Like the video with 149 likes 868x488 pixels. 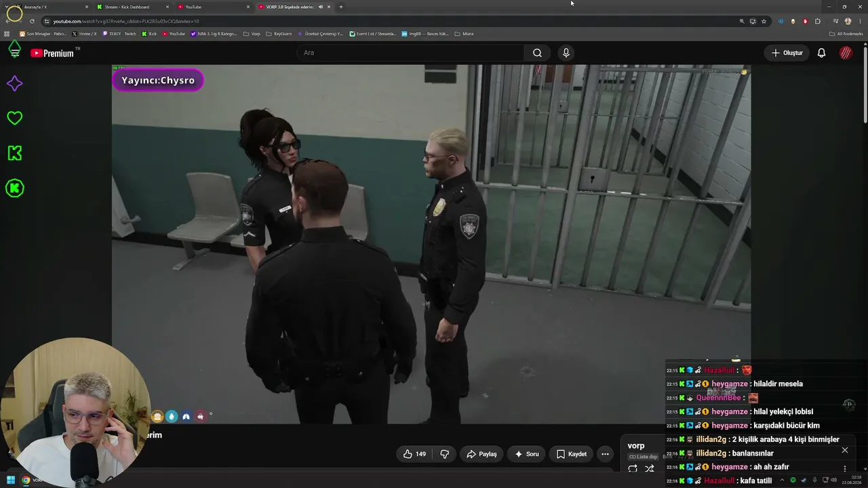pyautogui.click(x=414, y=454)
